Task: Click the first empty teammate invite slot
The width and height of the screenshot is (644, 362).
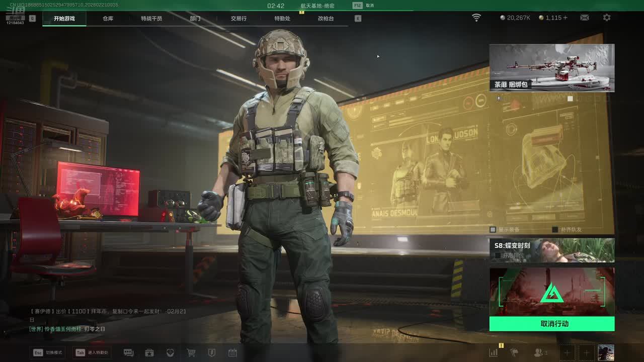Action: pos(567,353)
